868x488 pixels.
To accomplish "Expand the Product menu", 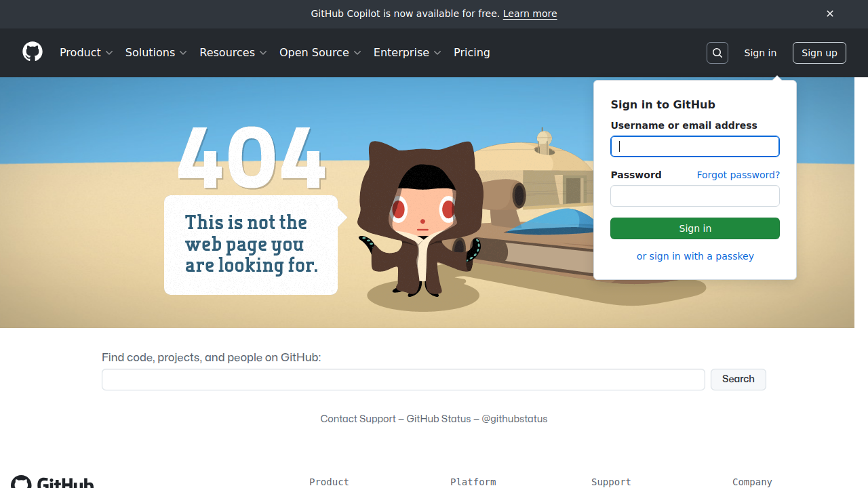I will click(x=86, y=52).
